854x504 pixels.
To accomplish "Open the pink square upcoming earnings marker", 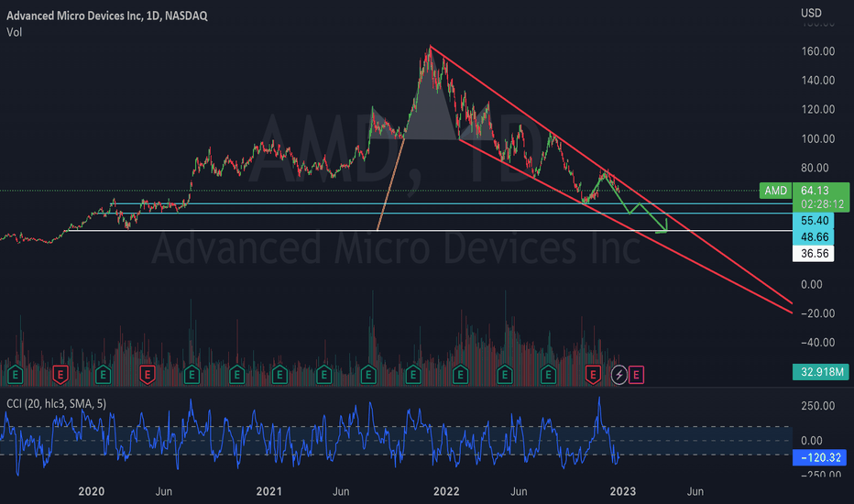I will pos(636,375).
